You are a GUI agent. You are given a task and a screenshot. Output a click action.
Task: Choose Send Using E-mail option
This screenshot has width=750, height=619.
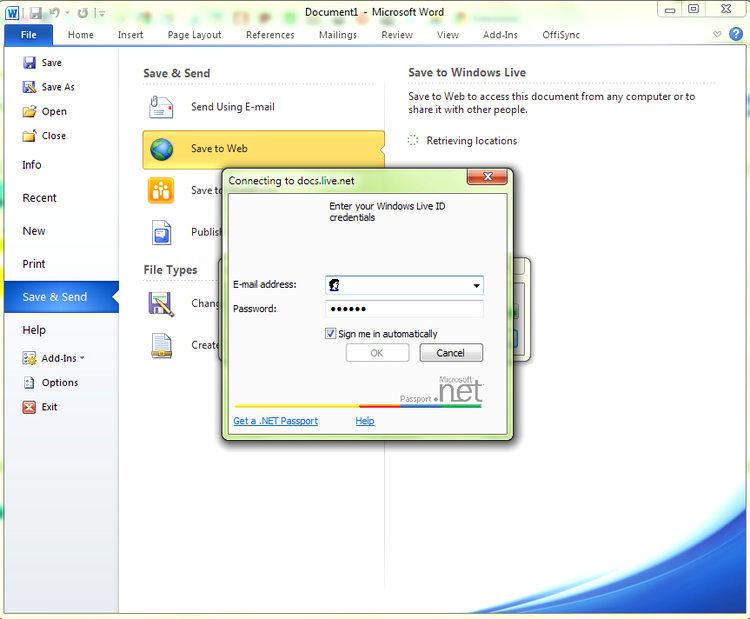pyautogui.click(x=263, y=107)
